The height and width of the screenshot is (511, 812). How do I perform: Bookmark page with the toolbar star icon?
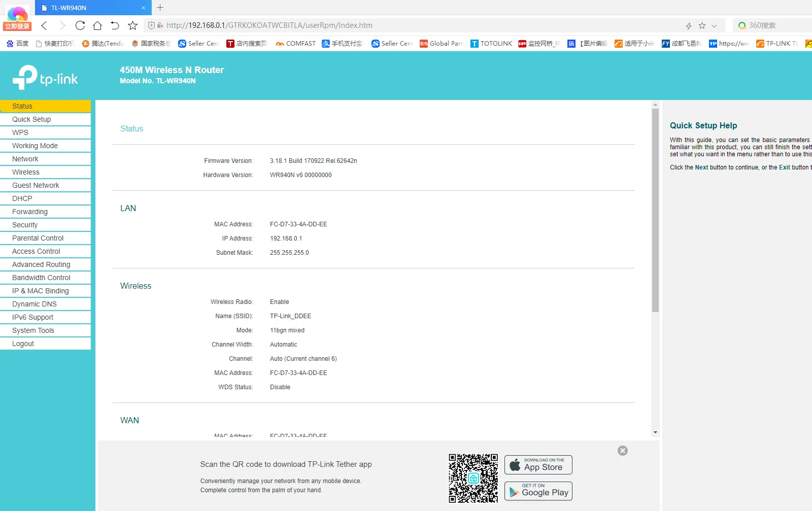tap(133, 25)
